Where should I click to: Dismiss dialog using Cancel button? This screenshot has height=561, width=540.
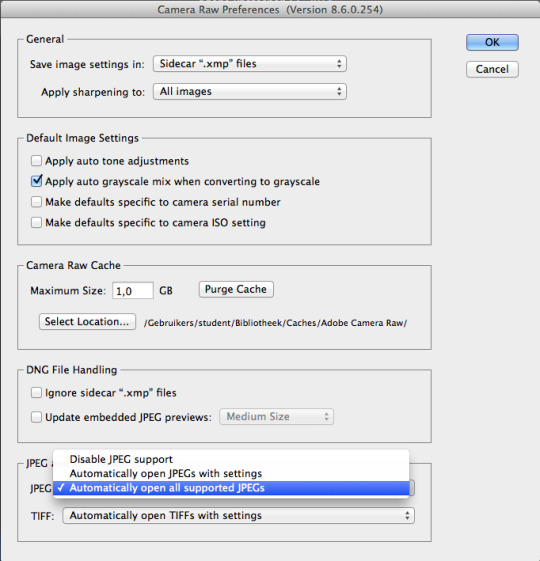492,69
